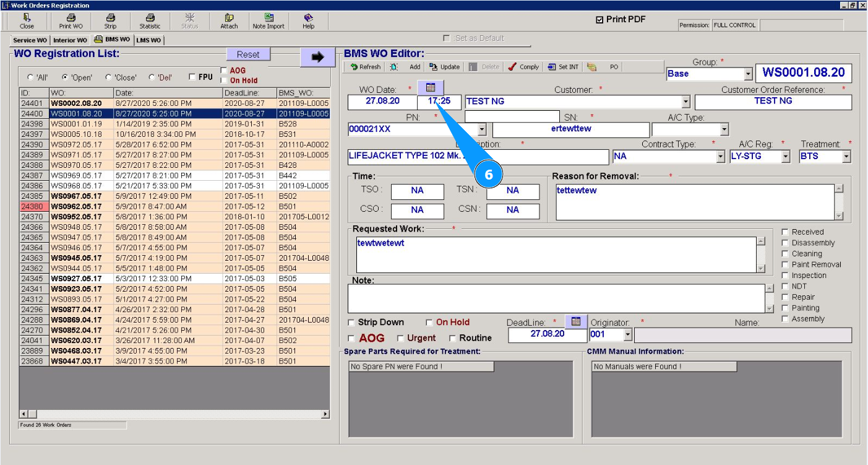The height and width of the screenshot is (465, 868).
Task: Toggle the Print PDF checkbox
Action: (599, 20)
